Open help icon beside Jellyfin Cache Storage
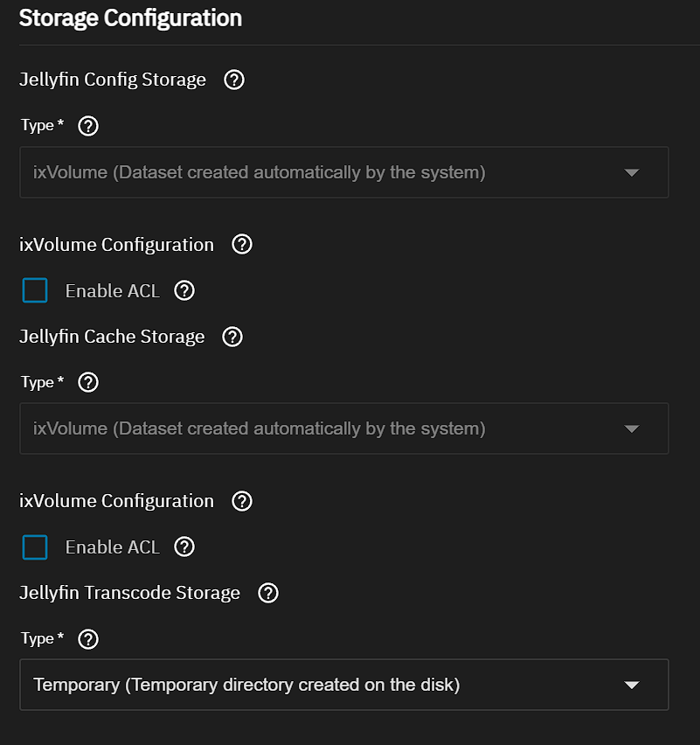Screen dimensions: 700x745 tap(232, 338)
